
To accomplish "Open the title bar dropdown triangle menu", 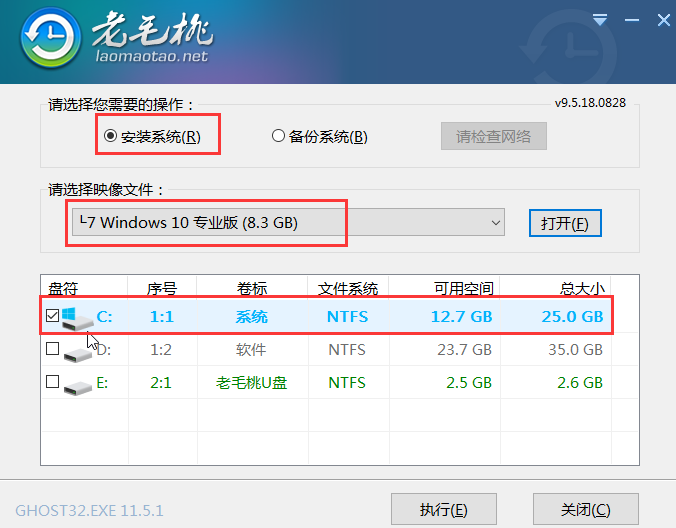I will (600, 19).
